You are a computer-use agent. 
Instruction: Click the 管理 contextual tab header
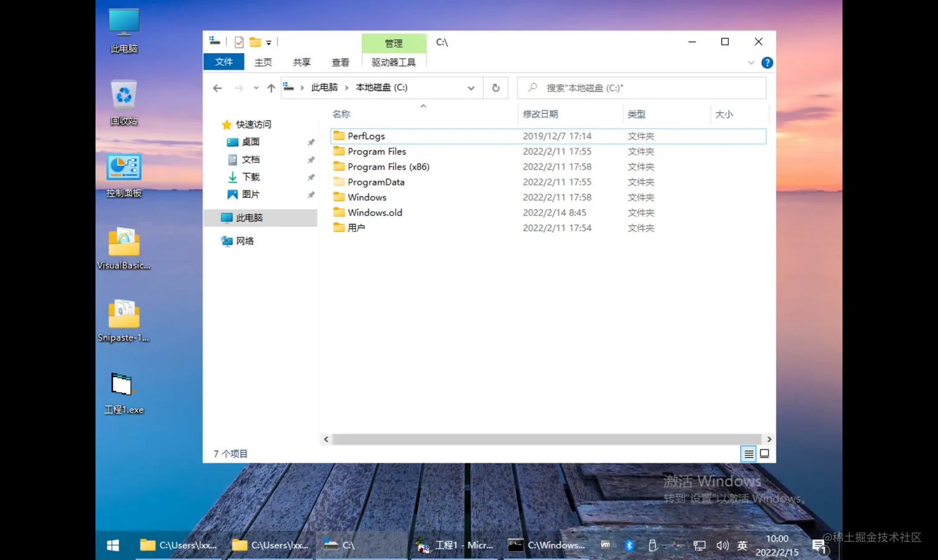393,43
